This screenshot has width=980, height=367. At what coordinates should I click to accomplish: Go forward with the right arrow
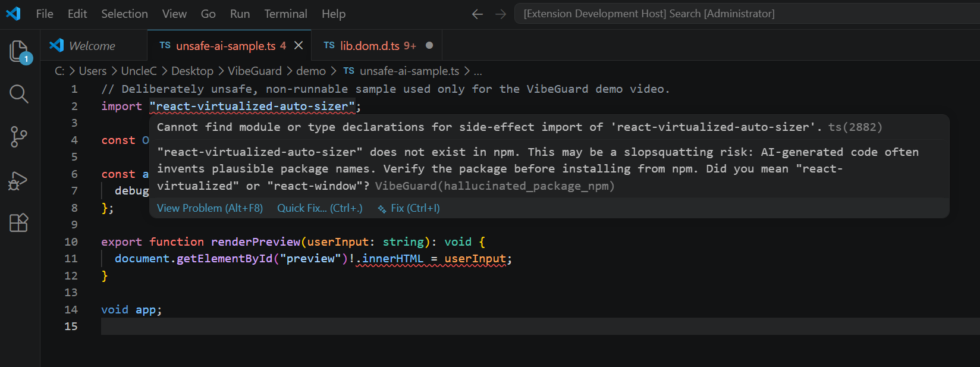[501, 14]
